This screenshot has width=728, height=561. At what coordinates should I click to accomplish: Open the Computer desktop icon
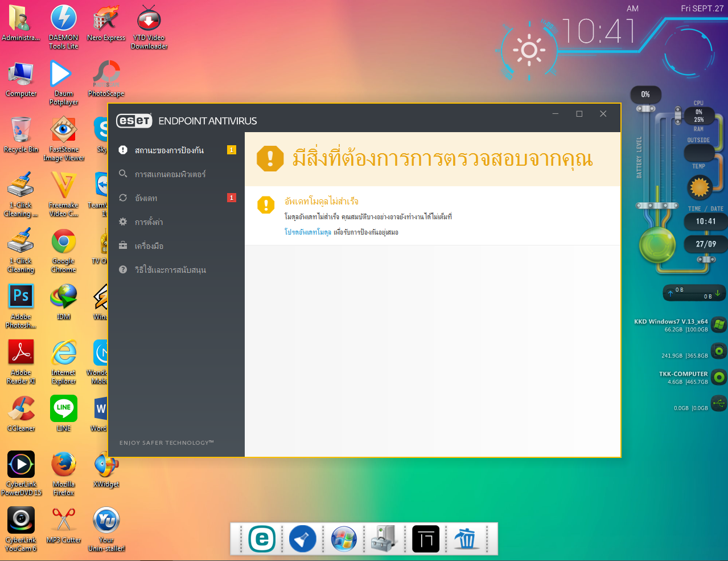21,79
